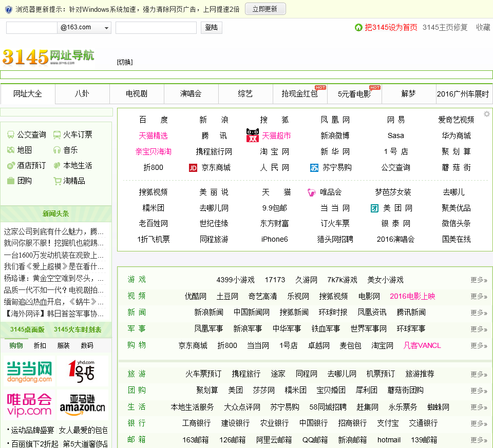The image size is (493, 448).
Task: Open the 1号店 yhd.com logo thumbnail
Action: pos(82,372)
